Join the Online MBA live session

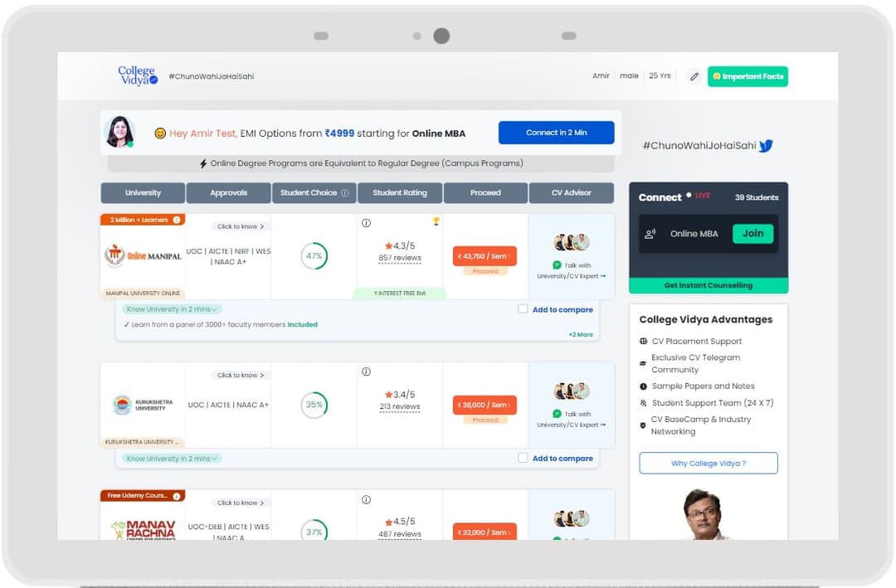752,233
